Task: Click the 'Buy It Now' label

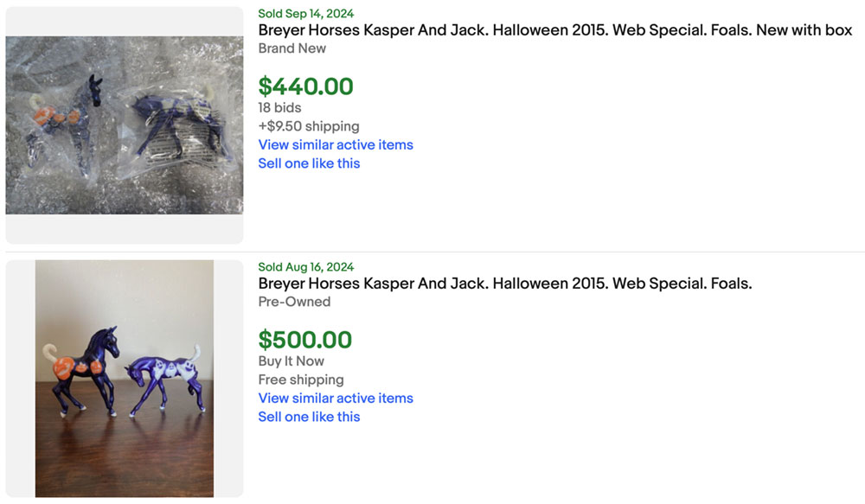Action: [x=291, y=361]
